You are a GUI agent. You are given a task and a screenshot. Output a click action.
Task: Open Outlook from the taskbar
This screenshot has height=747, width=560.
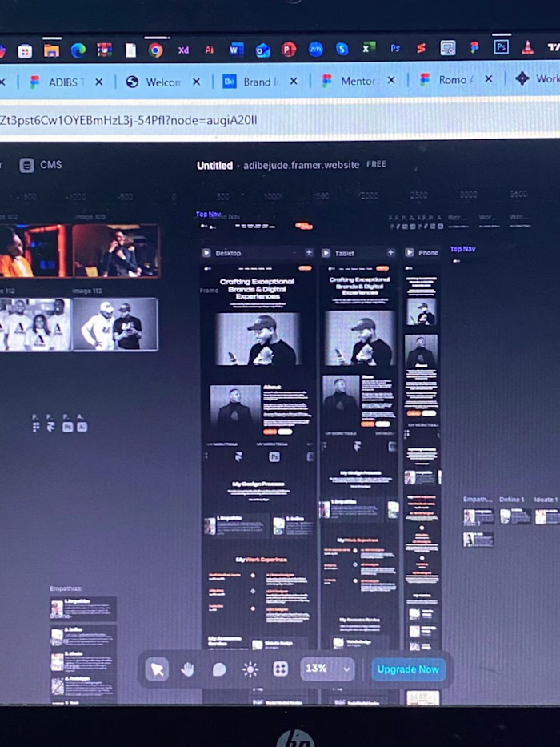262,50
